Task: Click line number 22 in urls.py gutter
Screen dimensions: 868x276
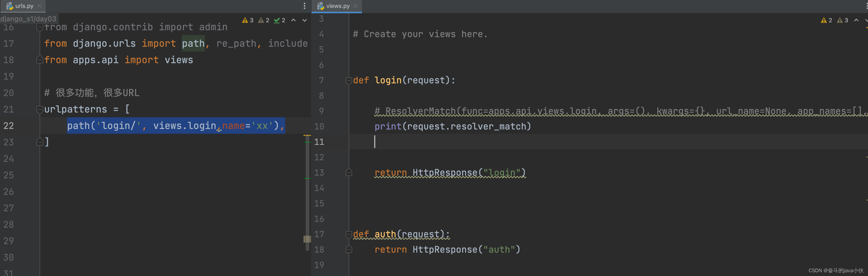Action: (x=9, y=126)
